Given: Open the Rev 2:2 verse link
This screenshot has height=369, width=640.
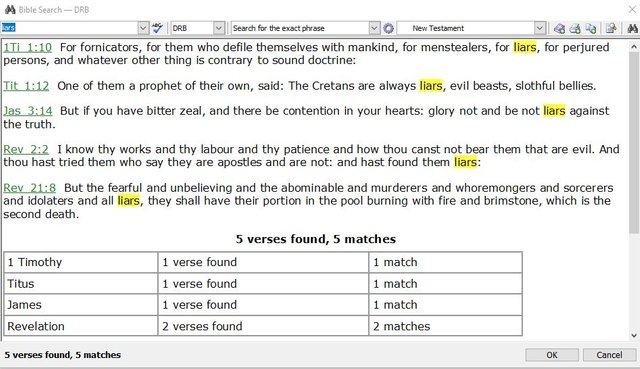Looking at the screenshot, I should coord(26,149).
